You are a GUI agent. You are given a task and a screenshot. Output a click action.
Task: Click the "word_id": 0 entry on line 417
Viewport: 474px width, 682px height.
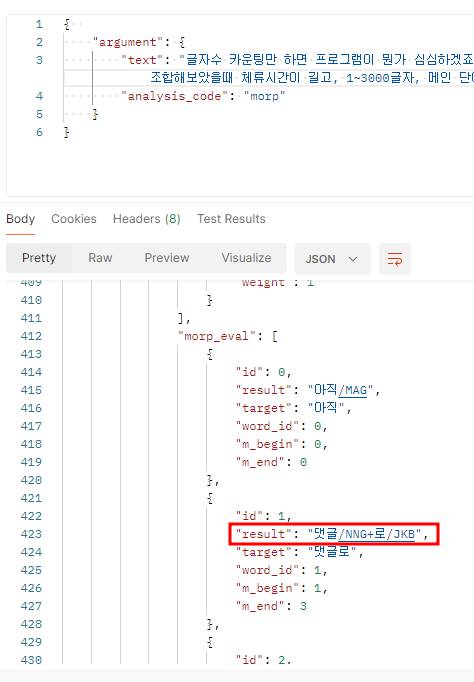[282, 426]
